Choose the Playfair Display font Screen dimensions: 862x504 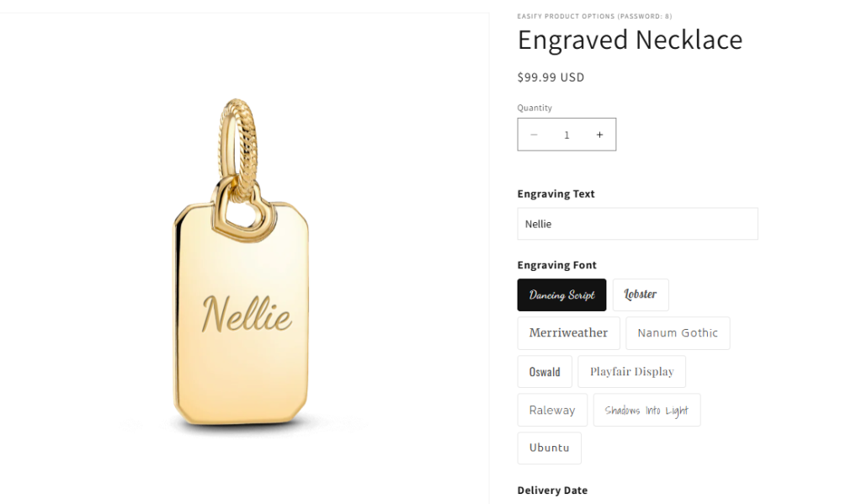coord(631,372)
